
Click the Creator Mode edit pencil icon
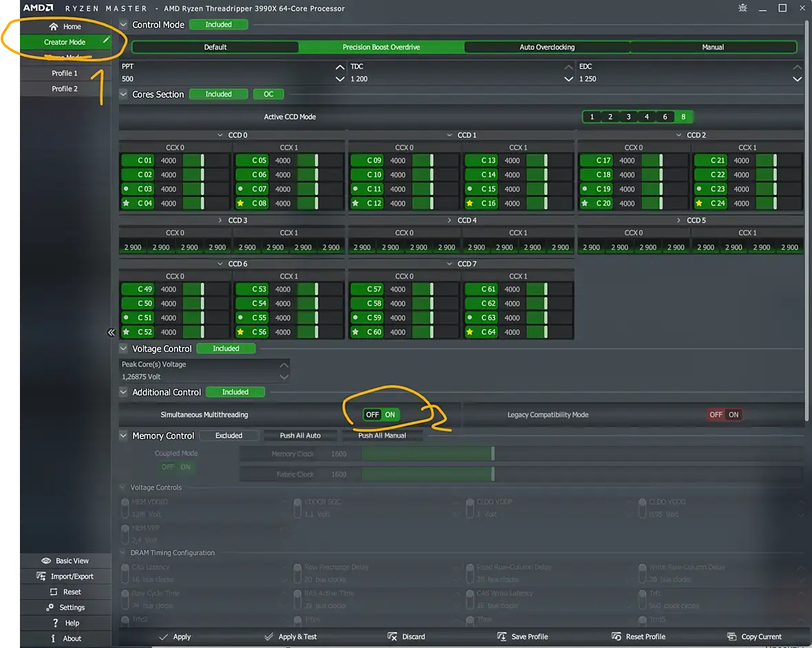coord(106,41)
